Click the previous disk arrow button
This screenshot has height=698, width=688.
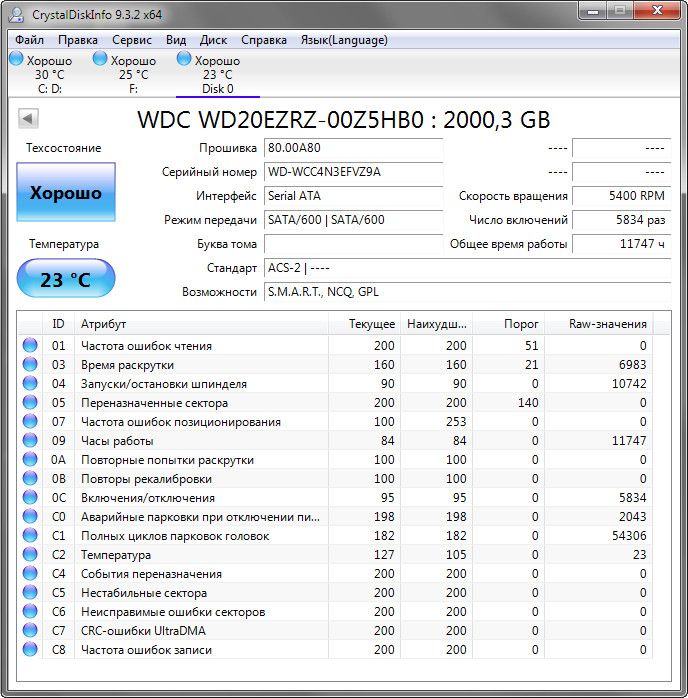pos(28,118)
